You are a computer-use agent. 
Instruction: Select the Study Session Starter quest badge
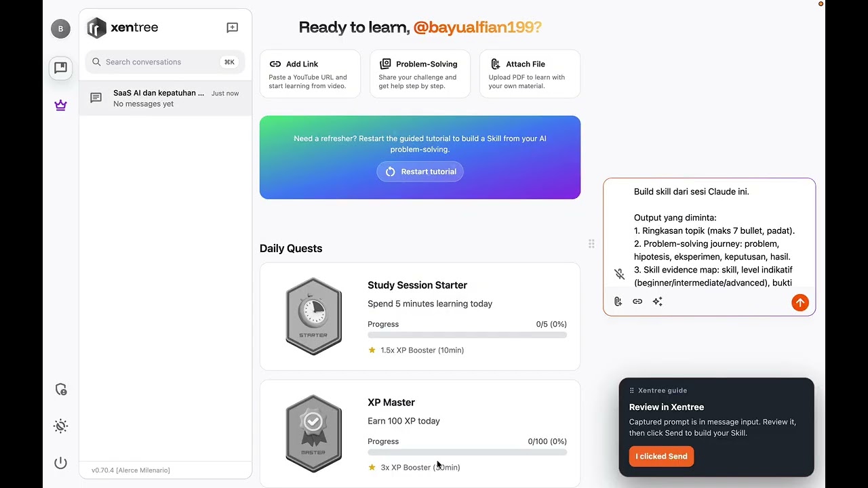[x=313, y=316]
